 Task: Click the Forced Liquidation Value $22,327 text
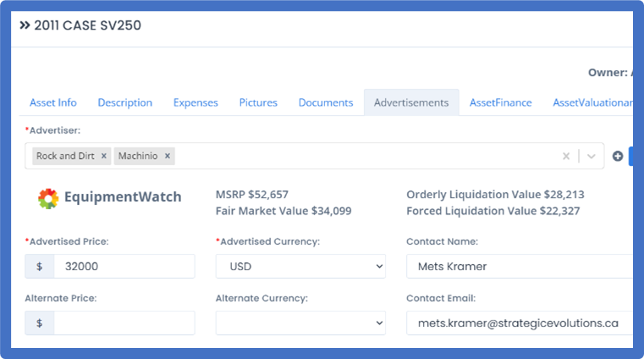point(493,211)
